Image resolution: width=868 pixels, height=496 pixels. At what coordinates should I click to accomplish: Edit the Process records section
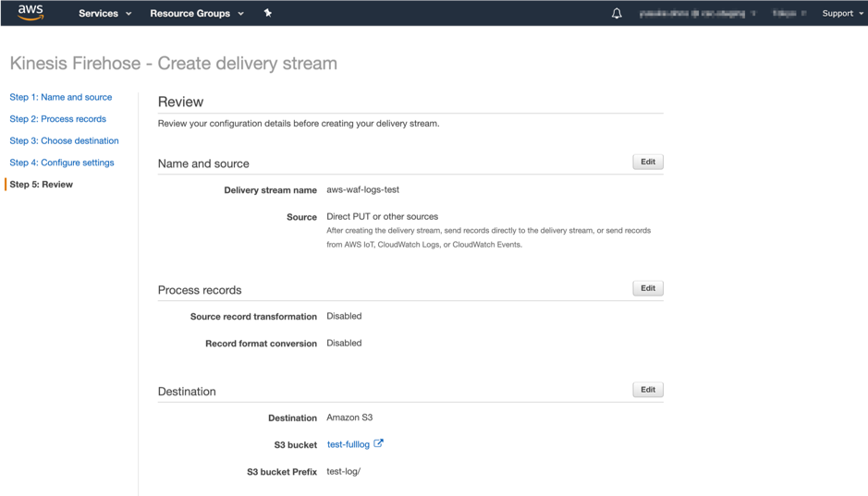(x=648, y=288)
